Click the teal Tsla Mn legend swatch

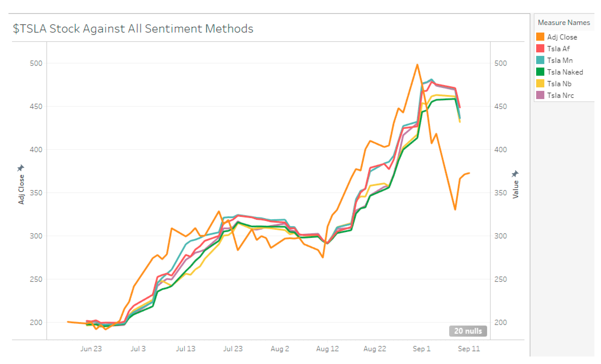(x=540, y=60)
